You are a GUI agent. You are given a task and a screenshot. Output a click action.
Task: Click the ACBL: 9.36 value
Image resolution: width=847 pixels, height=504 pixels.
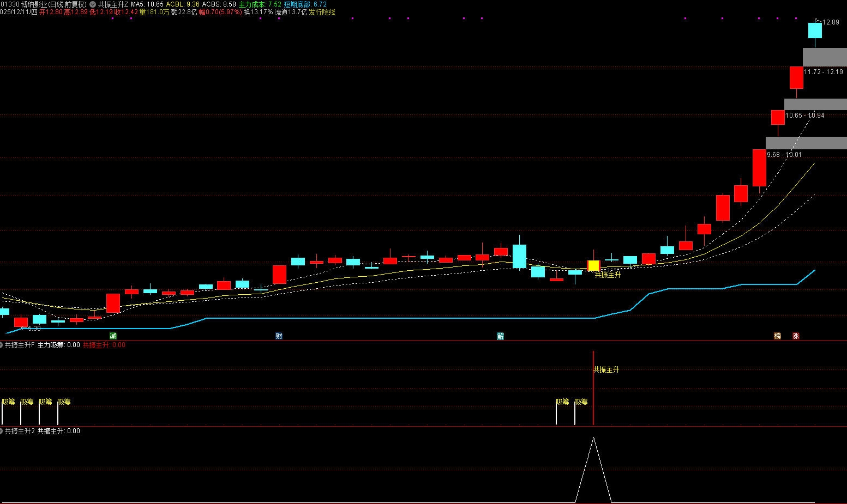(x=183, y=4)
